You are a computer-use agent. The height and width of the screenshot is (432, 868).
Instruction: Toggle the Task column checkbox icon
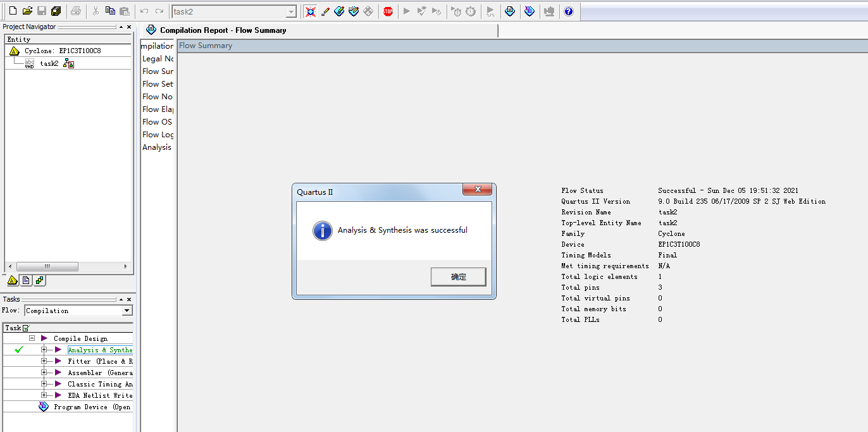coord(26,328)
